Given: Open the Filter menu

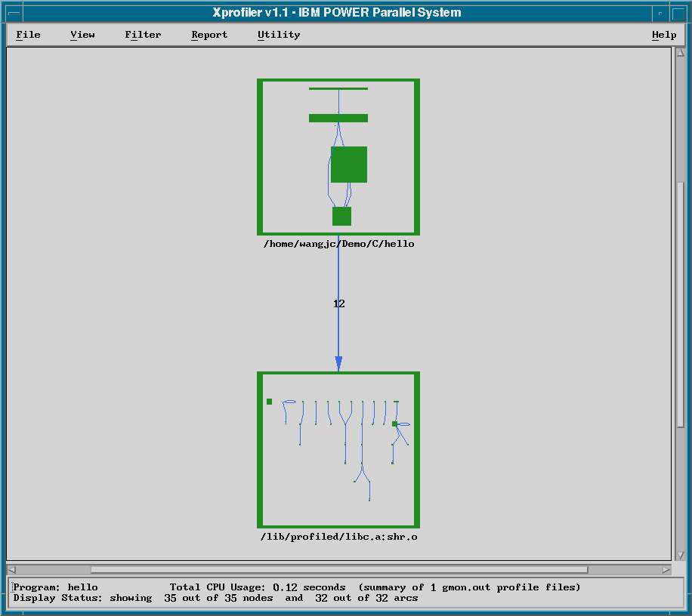Looking at the screenshot, I should (x=143, y=35).
